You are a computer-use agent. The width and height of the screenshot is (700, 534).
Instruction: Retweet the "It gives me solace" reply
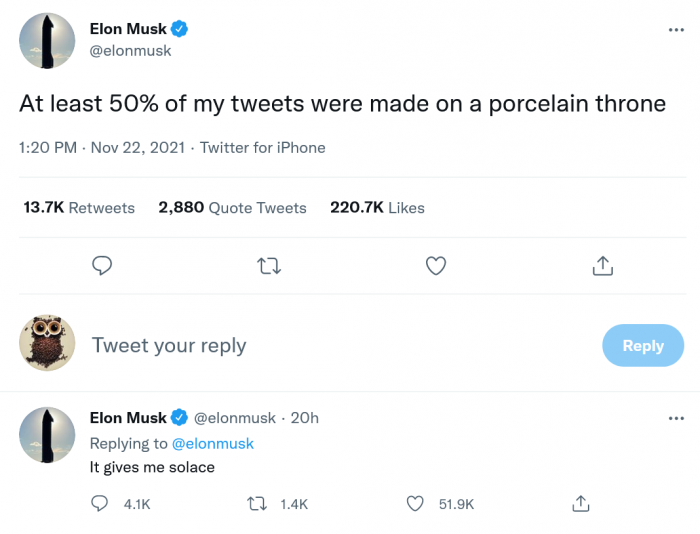[x=255, y=504]
